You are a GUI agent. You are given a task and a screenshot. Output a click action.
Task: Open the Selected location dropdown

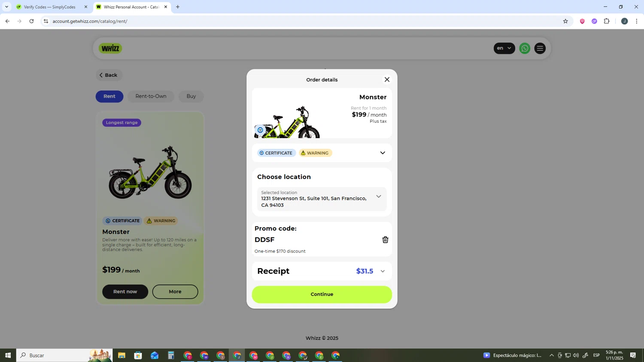(322, 199)
